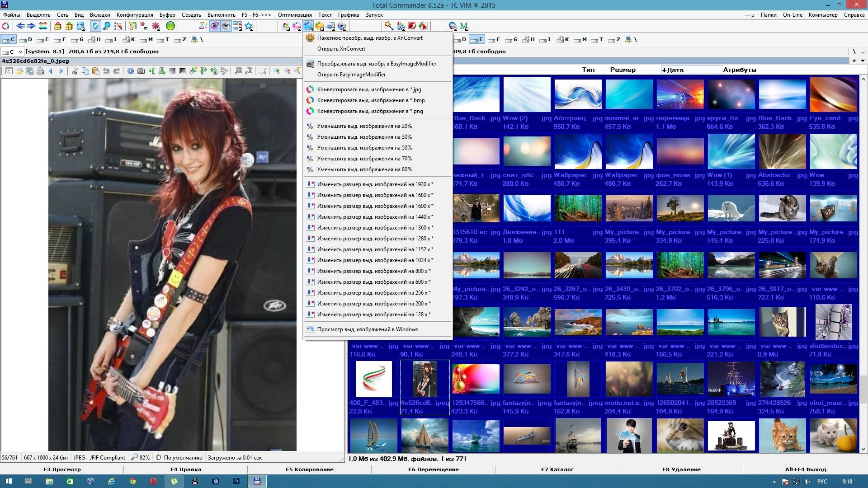Click the swap panels icon in main toolbar
This screenshot has width=868, height=488.
click(42, 26)
